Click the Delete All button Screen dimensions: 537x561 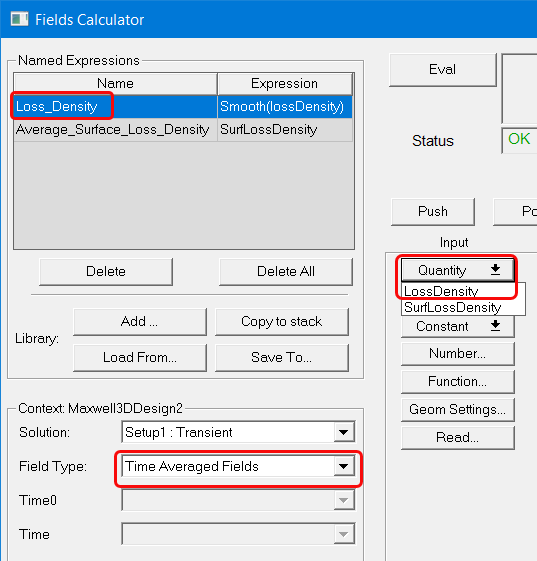click(x=286, y=272)
